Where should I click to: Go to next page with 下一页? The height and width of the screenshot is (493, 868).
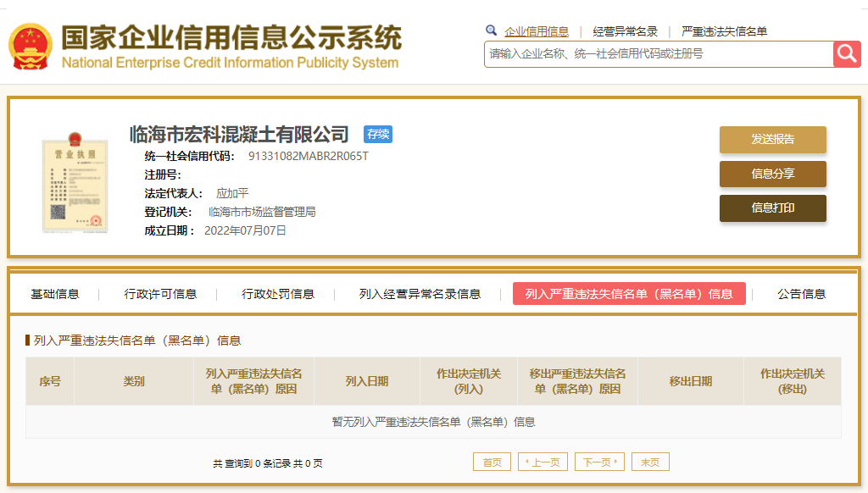(x=599, y=462)
